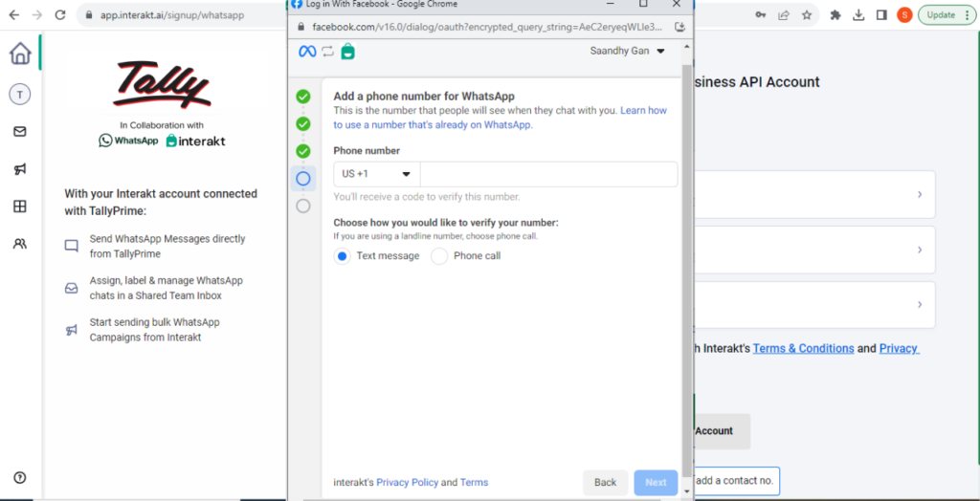Screen dimensions: 980x501
Task: Click install page icon in popup address bar
Action: [x=680, y=27]
